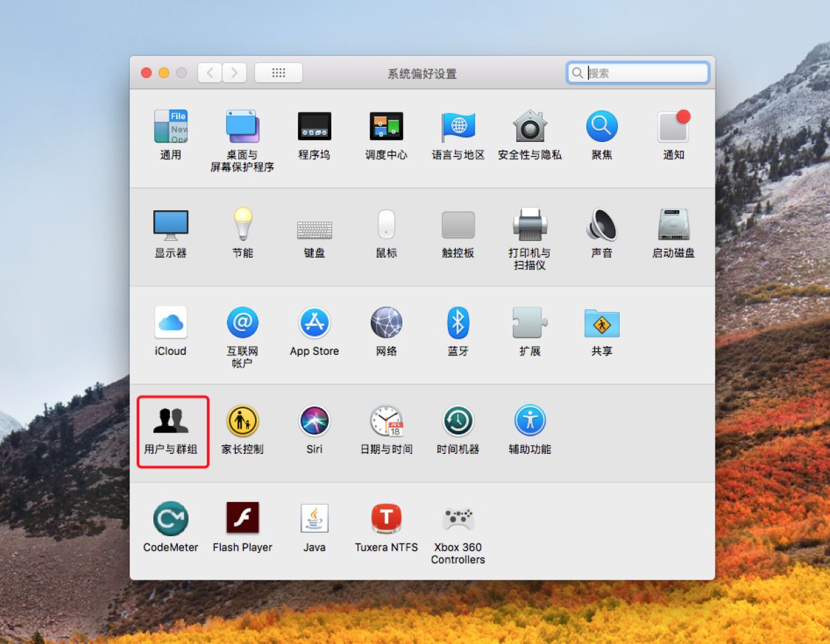Click the magnifier icon in search field
The width and height of the screenshot is (830, 644).
pos(578,72)
